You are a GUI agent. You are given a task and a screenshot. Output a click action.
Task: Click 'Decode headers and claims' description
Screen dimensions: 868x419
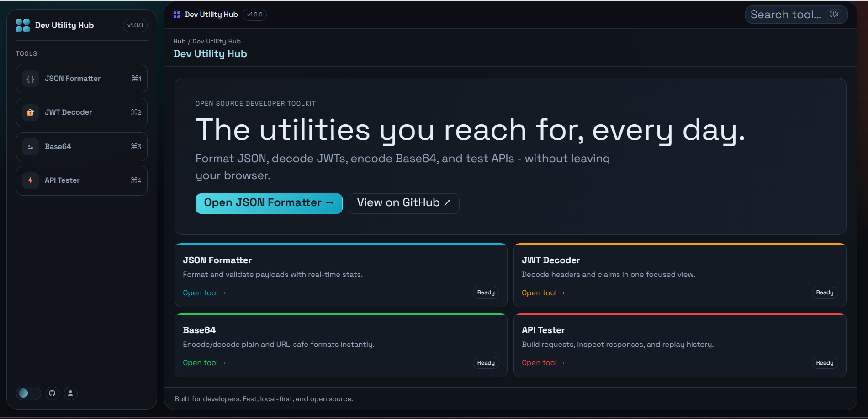coord(609,275)
